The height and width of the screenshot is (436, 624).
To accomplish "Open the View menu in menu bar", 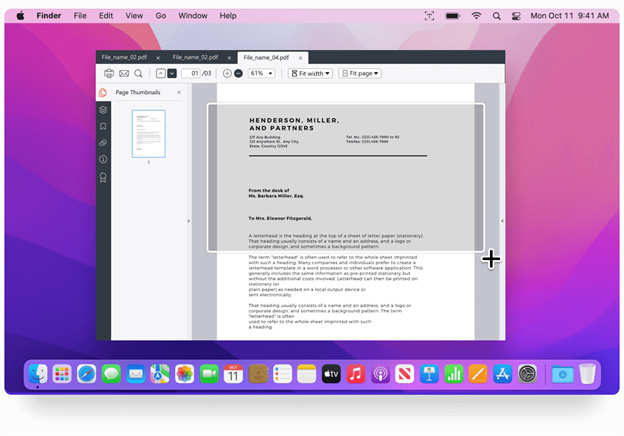I will click(x=133, y=16).
